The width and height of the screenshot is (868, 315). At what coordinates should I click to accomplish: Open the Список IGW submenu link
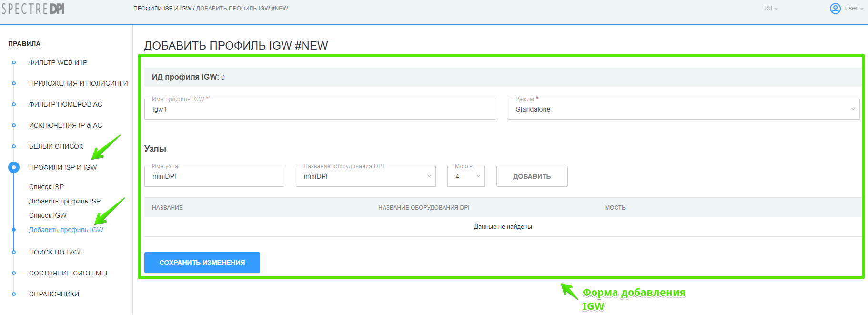point(48,215)
